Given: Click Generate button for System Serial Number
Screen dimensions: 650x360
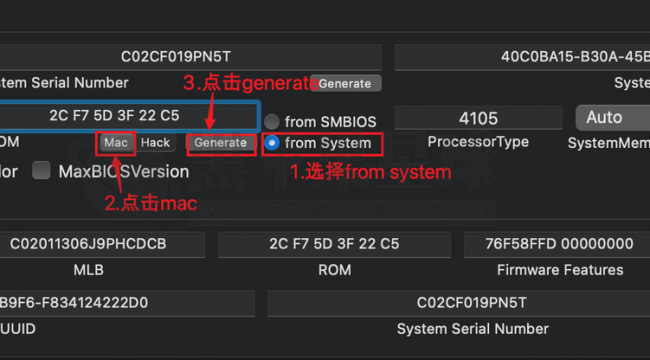Looking at the screenshot, I should click(345, 83).
